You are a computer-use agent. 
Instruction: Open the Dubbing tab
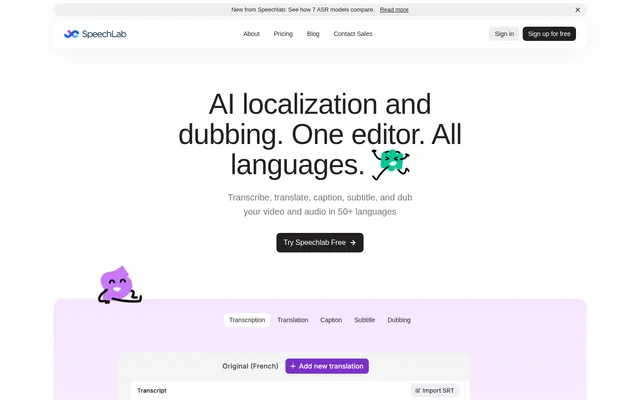(x=399, y=320)
